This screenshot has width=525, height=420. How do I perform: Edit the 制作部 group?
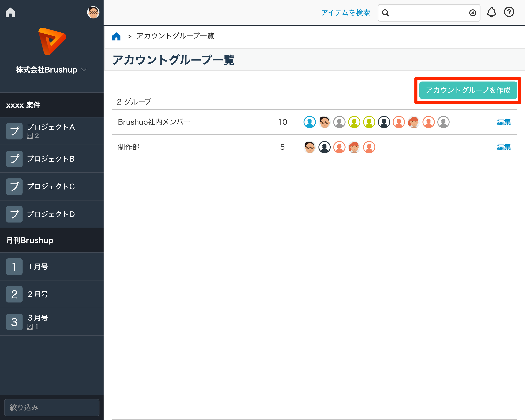tap(504, 147)
